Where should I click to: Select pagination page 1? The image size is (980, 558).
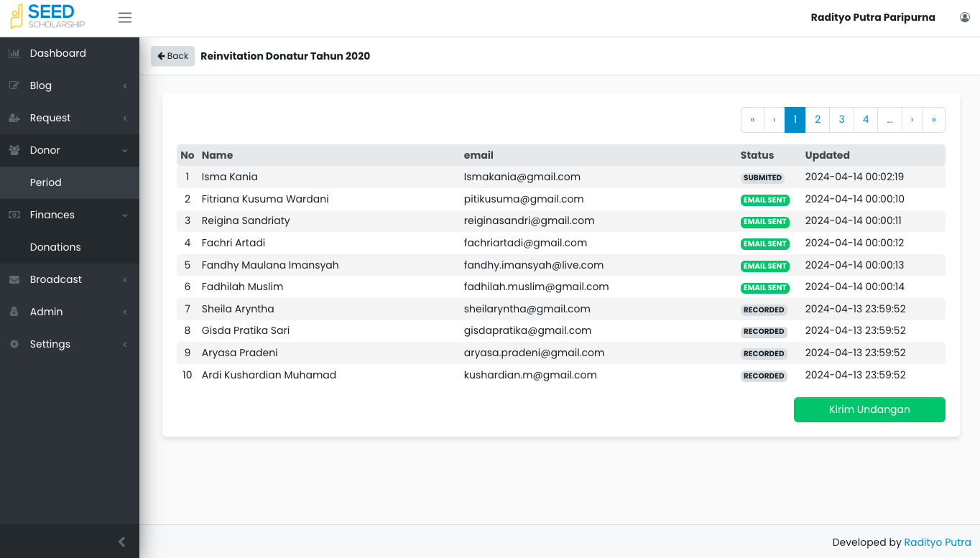[795, 120]
